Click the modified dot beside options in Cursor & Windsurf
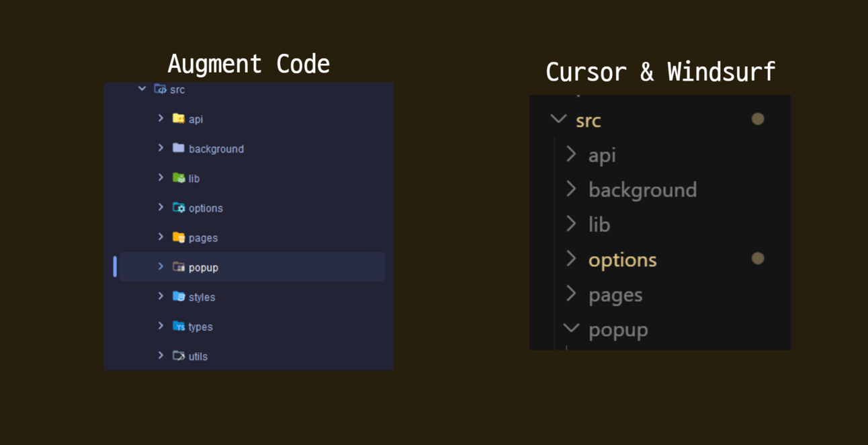This screenshot has width=868, height=445. pos(758,258)
